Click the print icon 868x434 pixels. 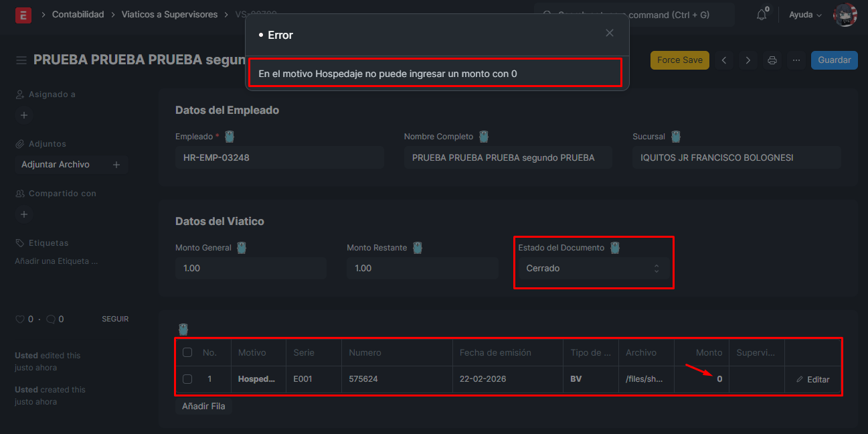772,60
